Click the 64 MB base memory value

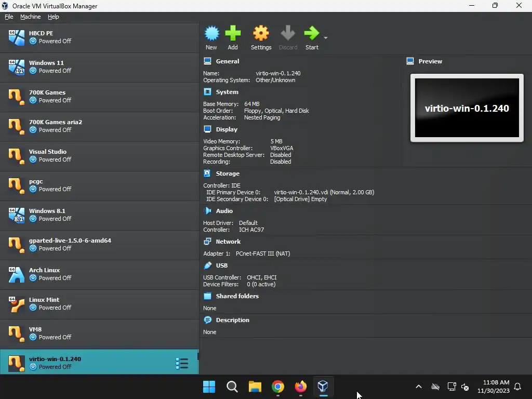click(x=252, y=104)
